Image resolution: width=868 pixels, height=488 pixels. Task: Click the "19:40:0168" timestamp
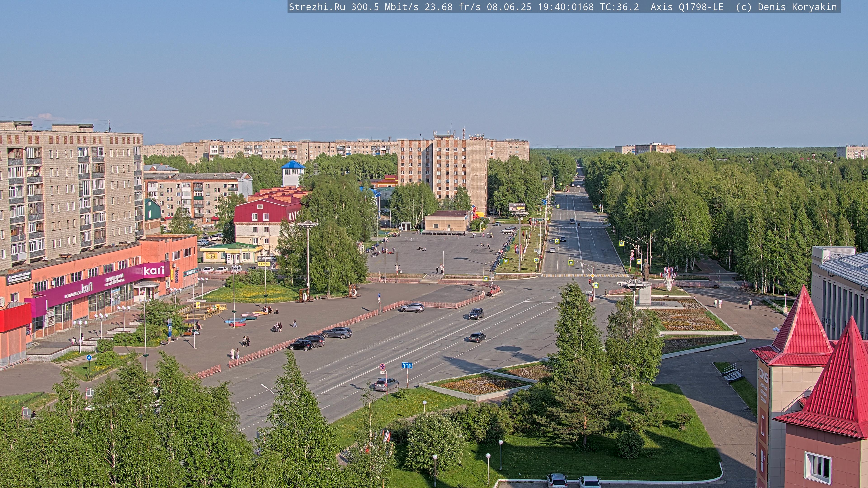[566, 7]
